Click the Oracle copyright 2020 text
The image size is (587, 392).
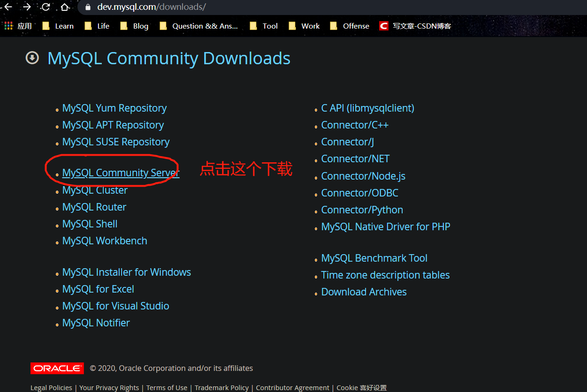click(x=171, y=368)
